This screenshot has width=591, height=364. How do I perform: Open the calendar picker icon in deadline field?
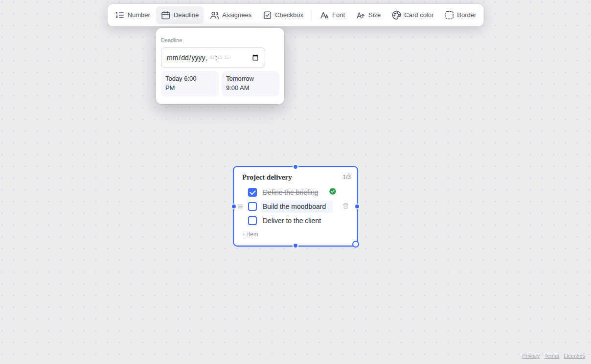point(255,58)
